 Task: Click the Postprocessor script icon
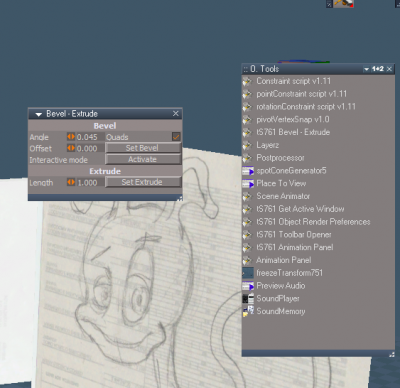coord(247,158)
